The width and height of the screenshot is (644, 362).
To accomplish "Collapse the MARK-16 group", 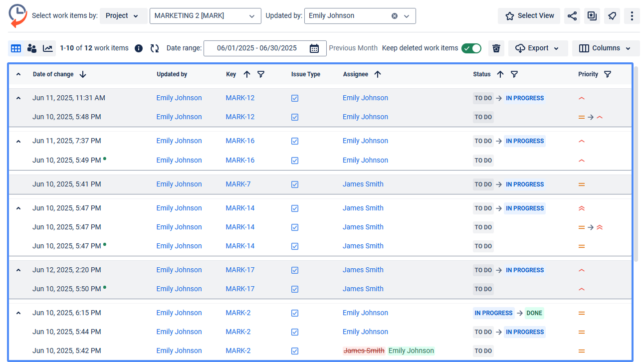I will click(18, 141).
